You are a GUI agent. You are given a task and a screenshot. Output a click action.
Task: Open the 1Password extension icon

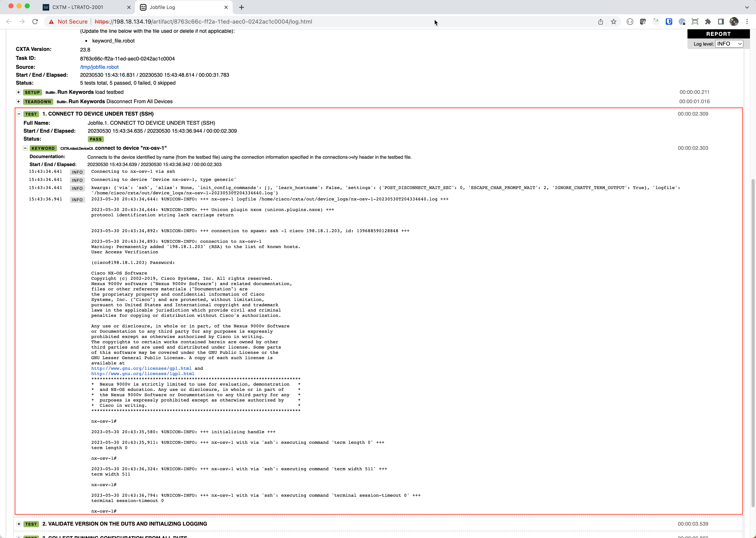[682, 22]
